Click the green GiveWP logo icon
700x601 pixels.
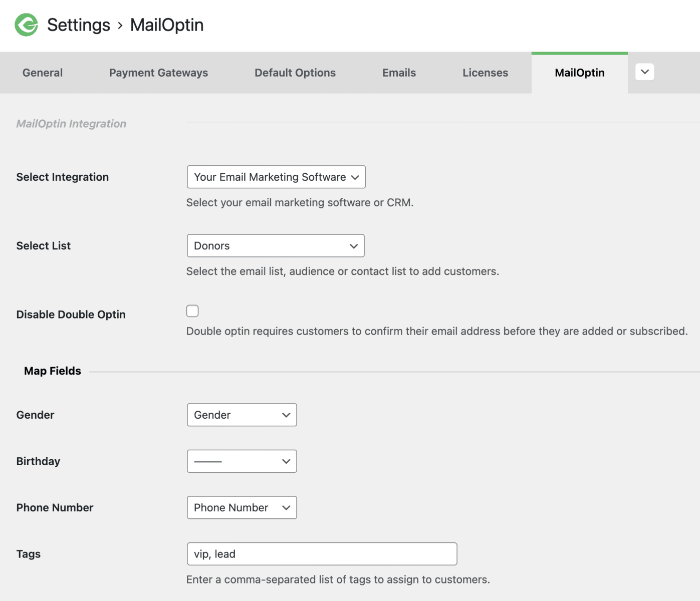[27, 25]
